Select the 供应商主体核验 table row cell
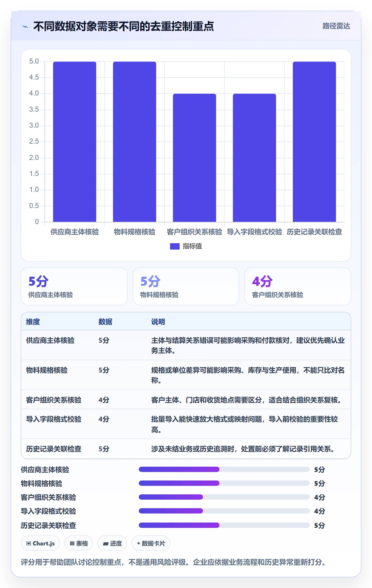Screen dimensions: 372x588 pyautogui.click(x=50, y=340)
